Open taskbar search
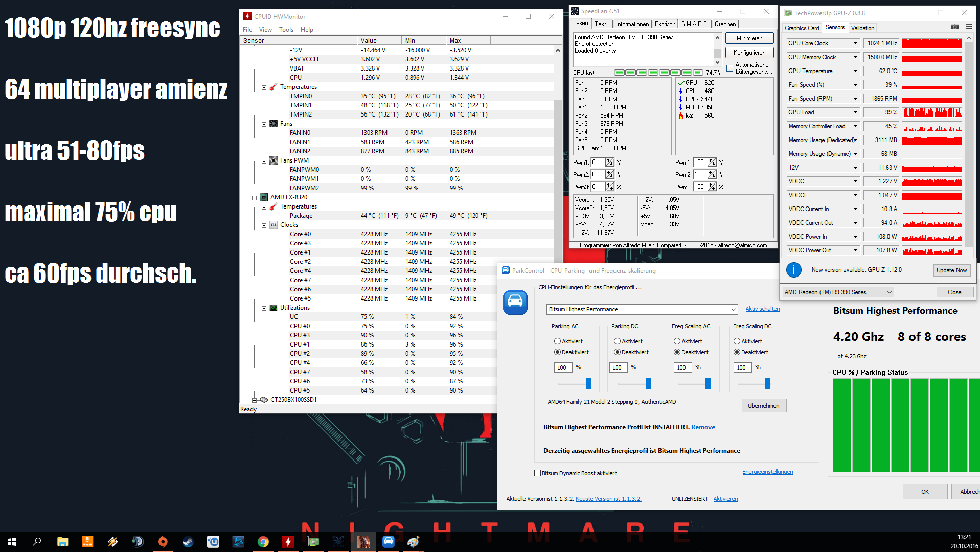The image size is (980, 552). [x=37, y=542]
